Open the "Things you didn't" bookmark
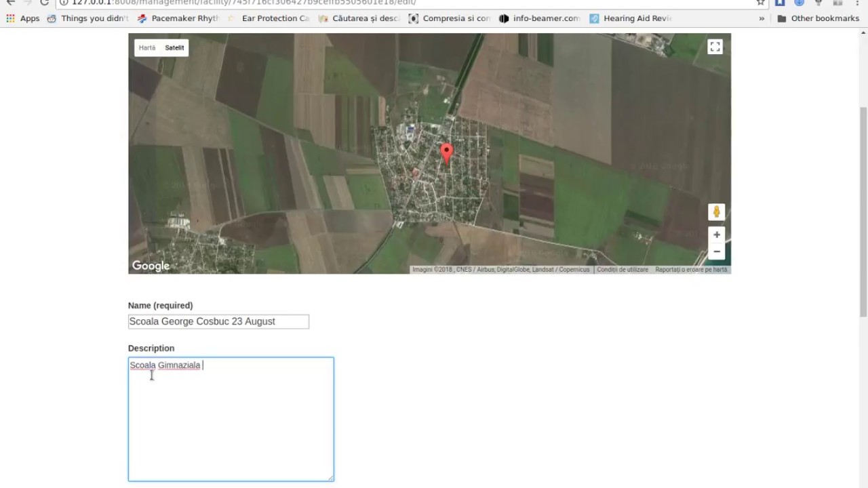The width and height of the screenshot is (868, 488). tap(88, 18)
